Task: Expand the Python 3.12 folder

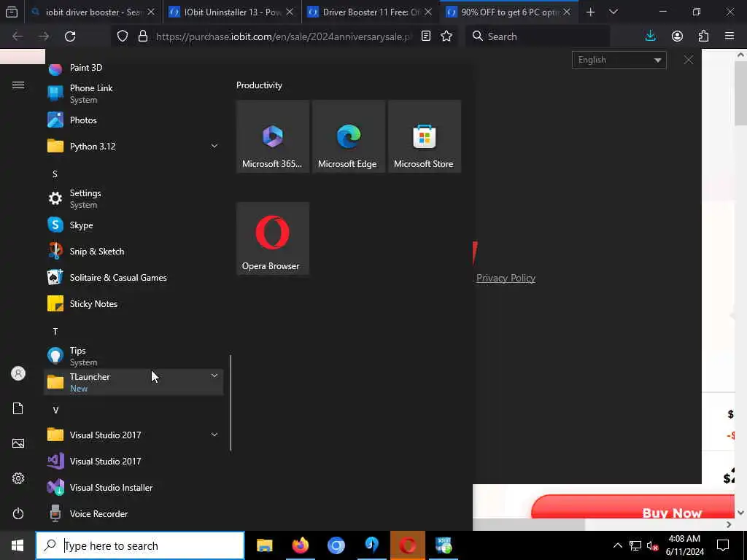Action: point(133,146)
